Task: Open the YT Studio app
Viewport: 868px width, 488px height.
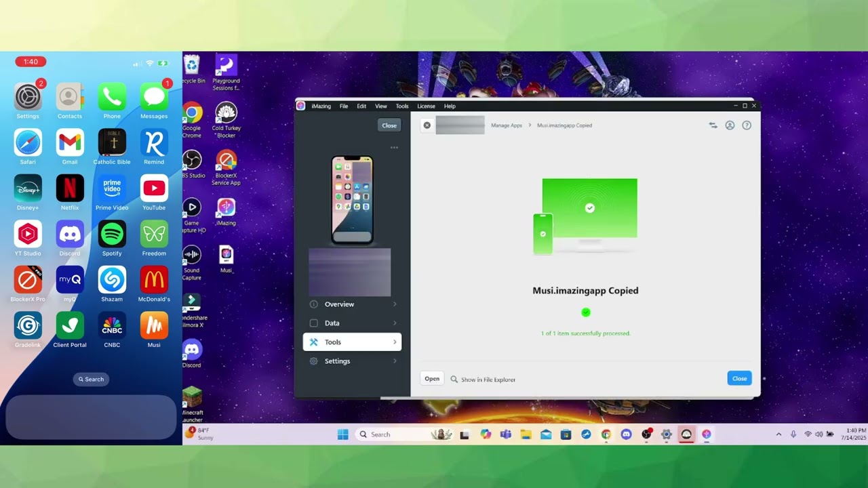Action: pos(28,234)
